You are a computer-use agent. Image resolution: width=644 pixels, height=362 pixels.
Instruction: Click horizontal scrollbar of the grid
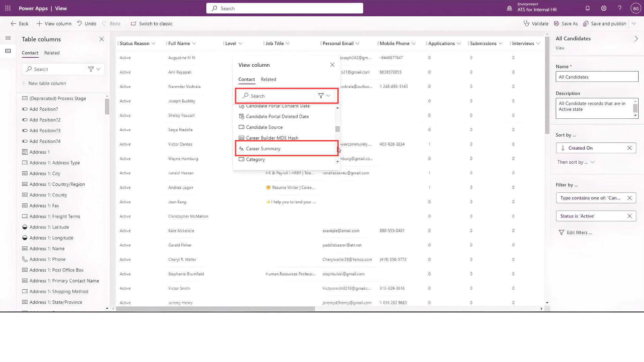click(215, 309)
